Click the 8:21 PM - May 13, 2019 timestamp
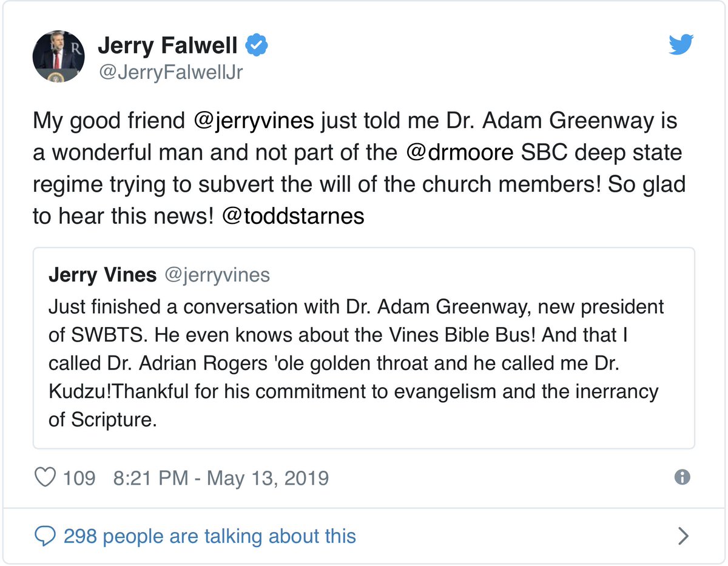Viewport: 728px width, 566px height. pos(221,478)
